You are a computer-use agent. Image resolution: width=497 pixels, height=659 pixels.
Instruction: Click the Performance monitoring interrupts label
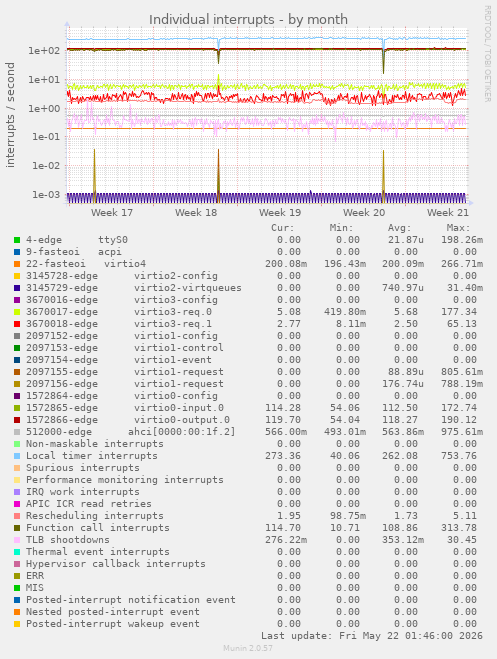[x=125, y=480]
